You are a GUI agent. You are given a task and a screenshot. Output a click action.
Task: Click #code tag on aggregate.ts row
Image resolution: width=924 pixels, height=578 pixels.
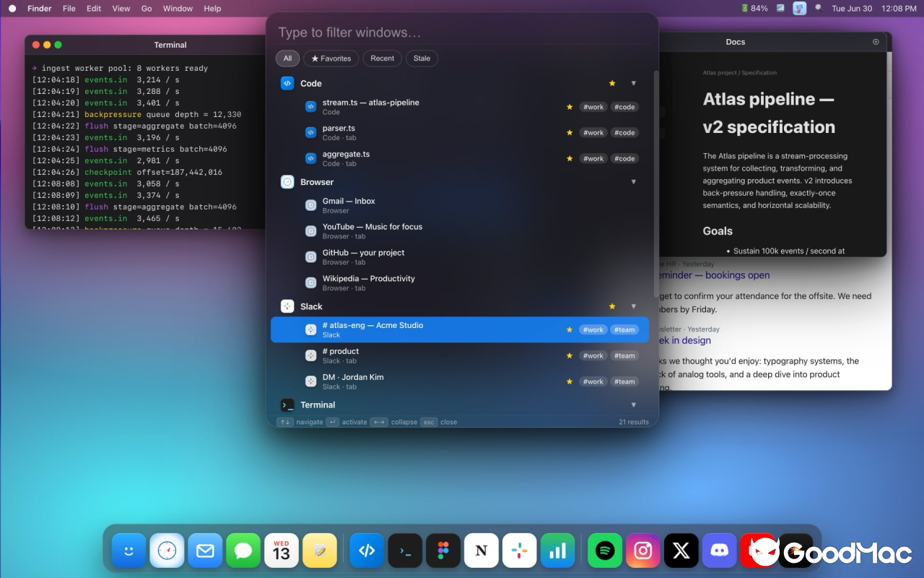(624, 159)
